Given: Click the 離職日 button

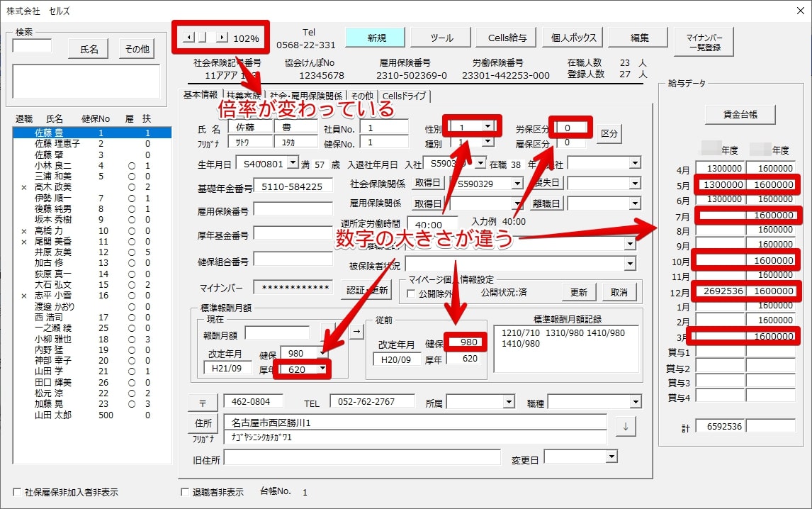Looking at the screenshot, I should coord(546,203).
